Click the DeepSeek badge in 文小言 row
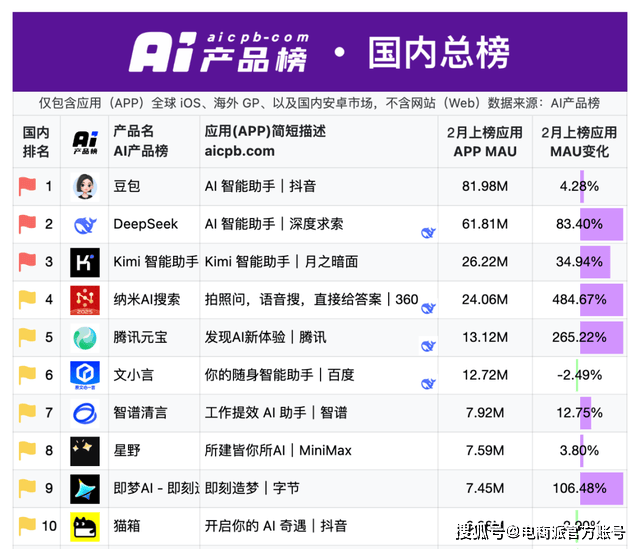640x549 pixels. (428, 384)
